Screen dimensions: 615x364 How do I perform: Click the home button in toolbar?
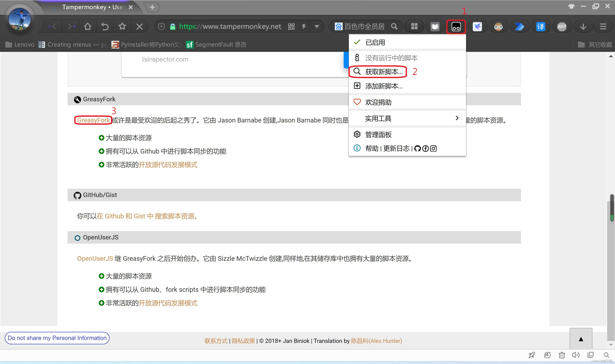pyautogui.click(x=88, y=26)
